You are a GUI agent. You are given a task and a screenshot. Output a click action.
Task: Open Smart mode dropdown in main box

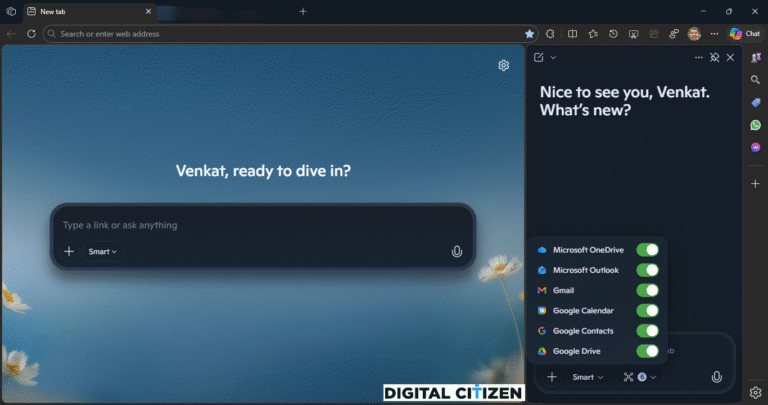(103, 251)
